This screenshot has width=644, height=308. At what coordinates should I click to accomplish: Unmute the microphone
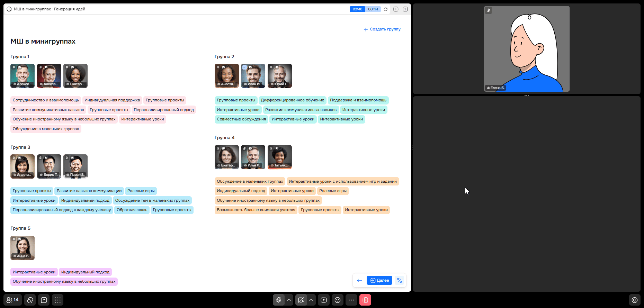point(279,300)
